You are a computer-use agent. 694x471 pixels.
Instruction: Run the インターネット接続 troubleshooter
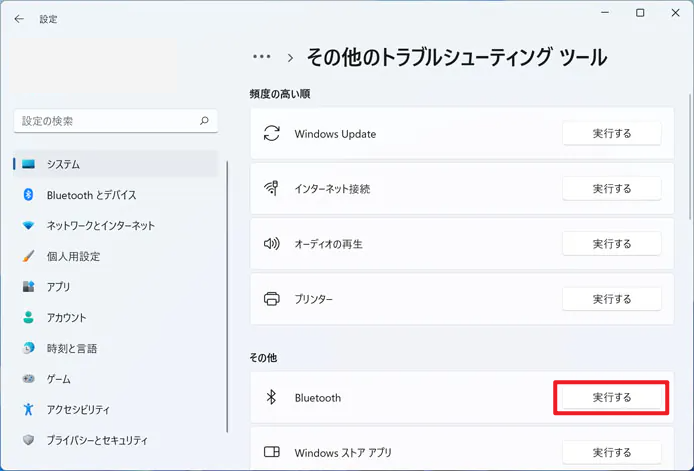coord(611,189)
